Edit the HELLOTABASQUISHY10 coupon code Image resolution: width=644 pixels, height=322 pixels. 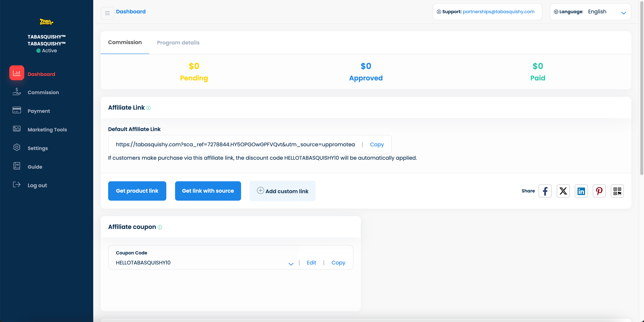[311, 263]
